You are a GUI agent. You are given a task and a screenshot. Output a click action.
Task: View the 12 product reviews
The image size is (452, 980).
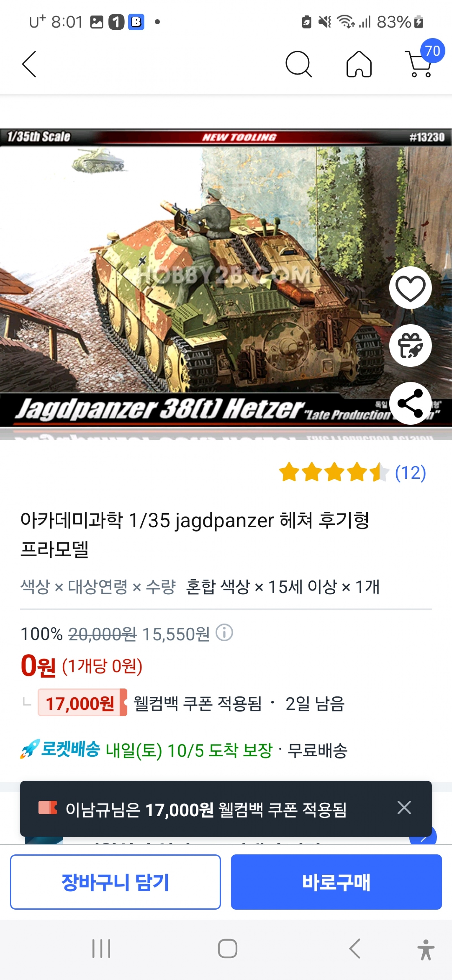pyautogui.click(x=410, y=472)
